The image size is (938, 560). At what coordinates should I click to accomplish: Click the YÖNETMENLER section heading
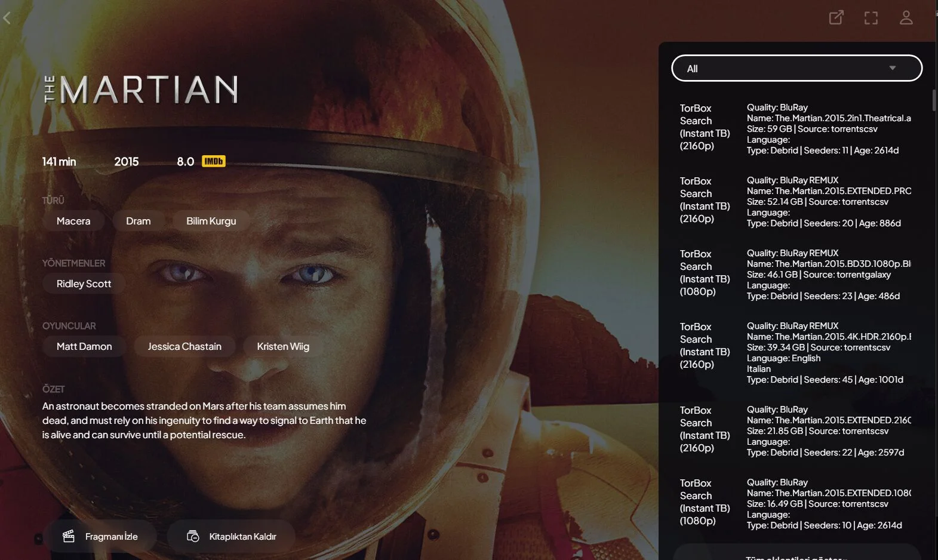click(x=73, y=263)
